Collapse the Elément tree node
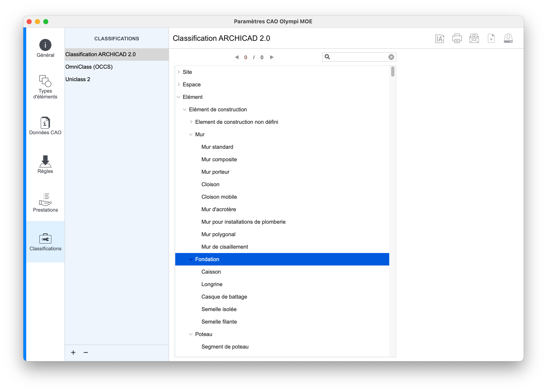 click(x=178, y=97)
